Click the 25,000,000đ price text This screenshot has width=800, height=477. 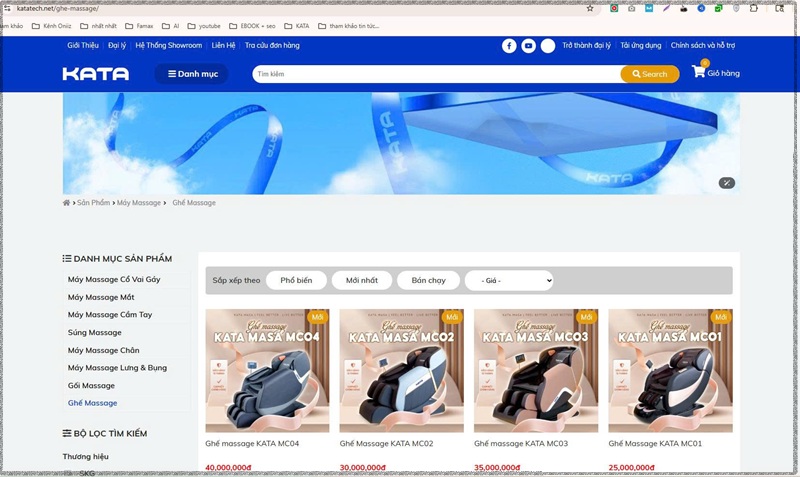point(631,467)
